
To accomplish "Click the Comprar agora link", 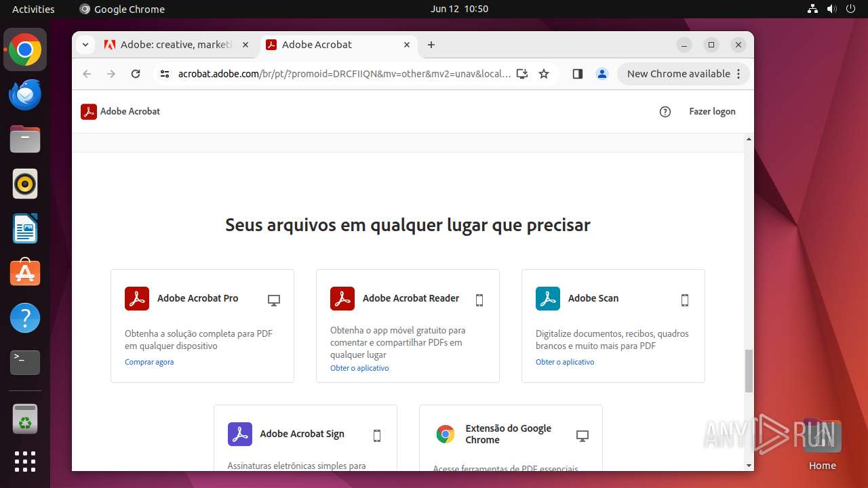I will [149, 362].
